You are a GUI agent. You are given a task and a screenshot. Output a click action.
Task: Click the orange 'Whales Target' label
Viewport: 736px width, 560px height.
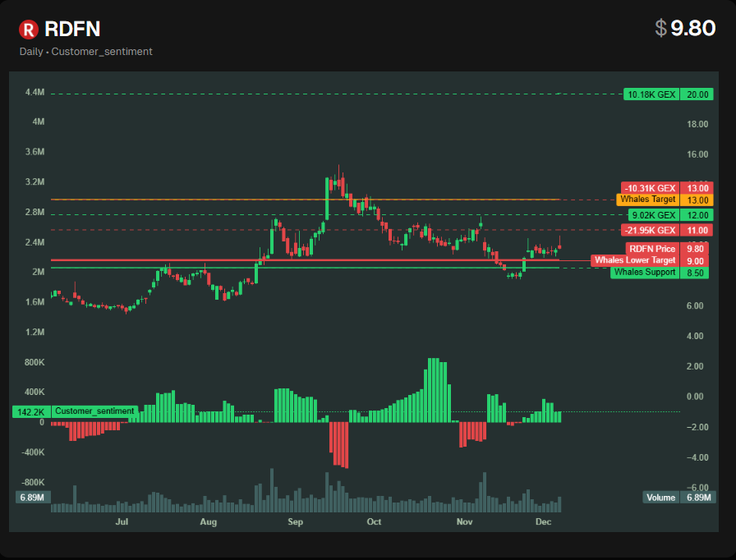coord(648,200)
